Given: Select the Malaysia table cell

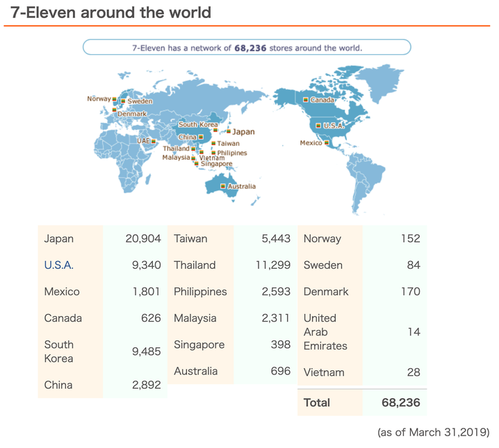Looking at the screenshot, I should (x=200, y=318).
